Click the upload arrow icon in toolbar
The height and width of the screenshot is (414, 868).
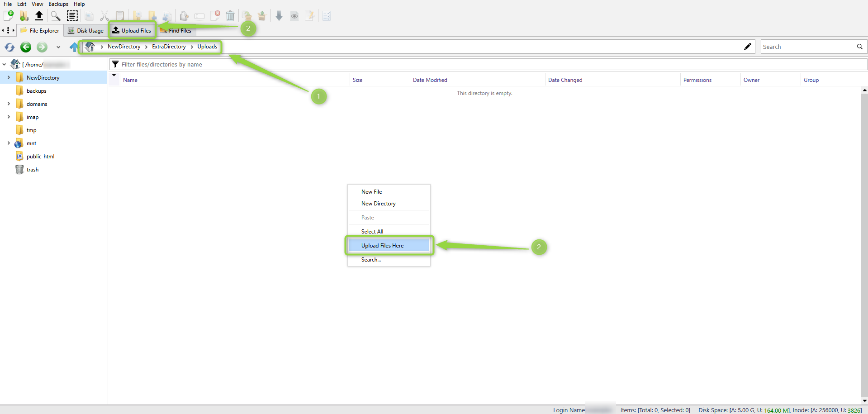click(39, 16)
